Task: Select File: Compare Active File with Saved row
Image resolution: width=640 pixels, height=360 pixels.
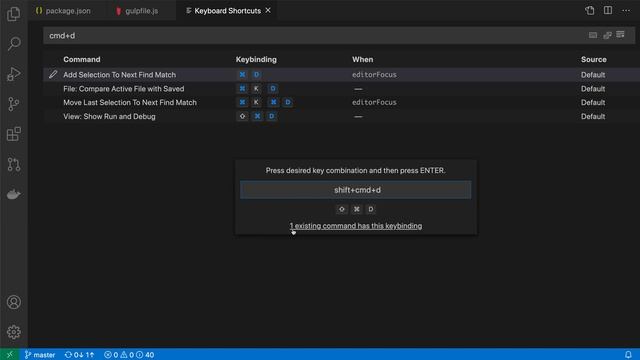Action: pyautogui.click(x=341, y=89)
